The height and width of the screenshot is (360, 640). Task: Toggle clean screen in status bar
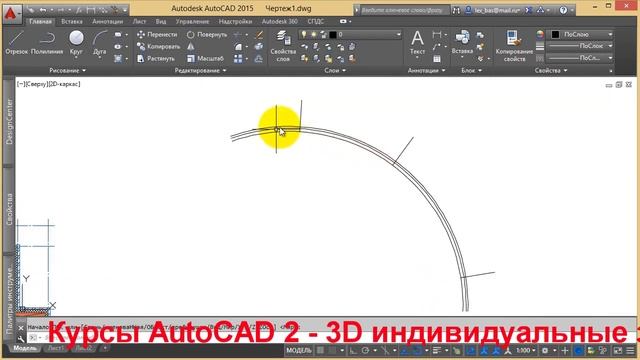[618, 350]
